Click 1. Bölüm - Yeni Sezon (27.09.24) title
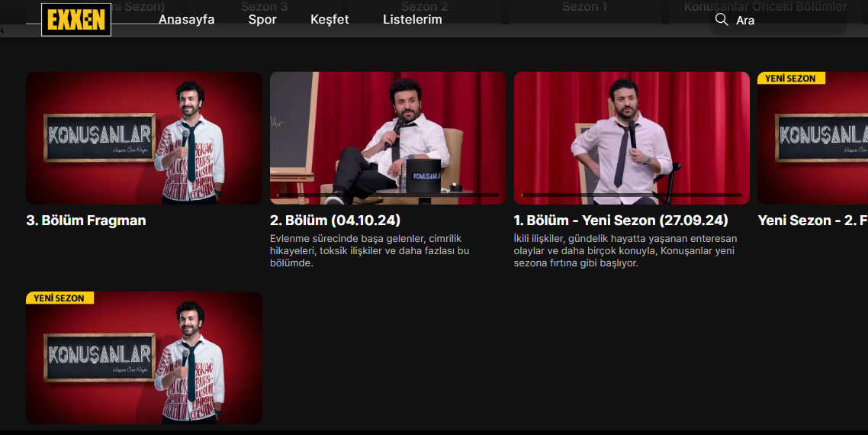This screenshot has width=868, height=435. [621, 221]
